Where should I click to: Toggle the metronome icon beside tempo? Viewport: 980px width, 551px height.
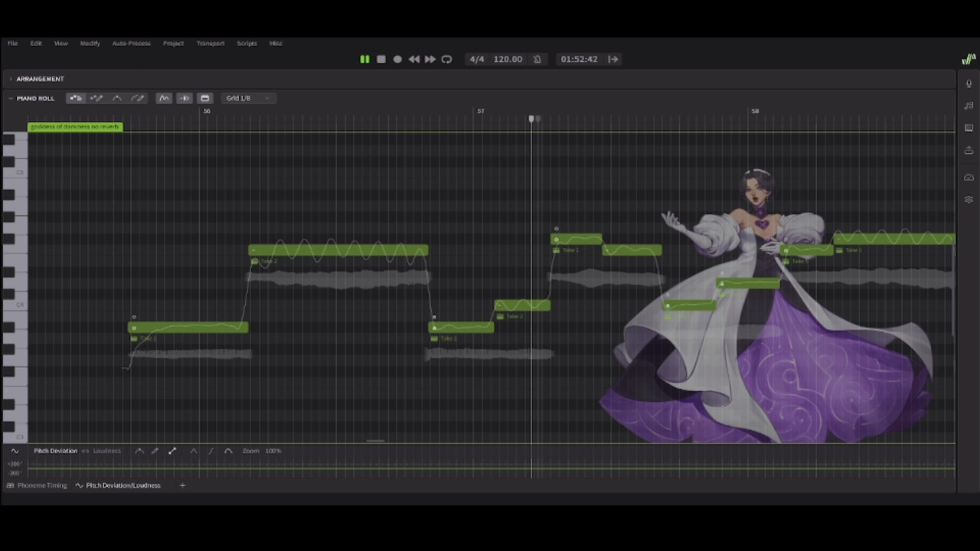pos(537,59)
